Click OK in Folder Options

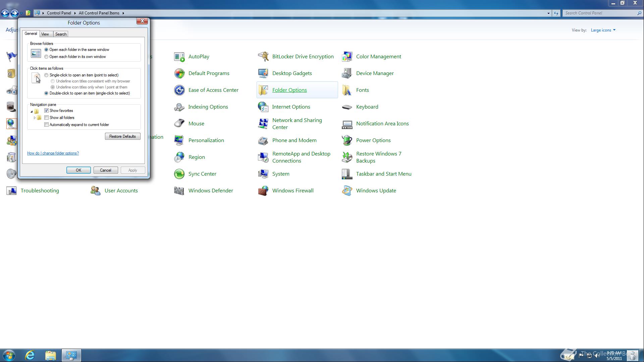[78, 170]
